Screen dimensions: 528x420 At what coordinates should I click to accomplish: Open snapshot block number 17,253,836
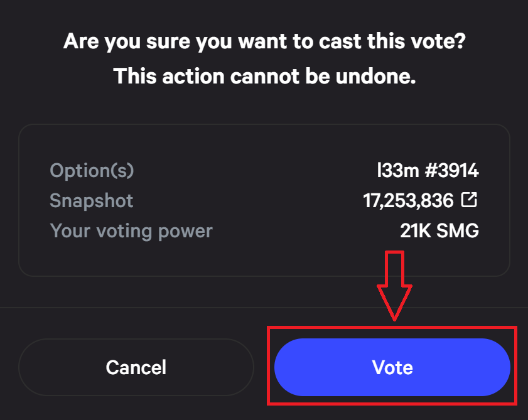[x=408, y=201]
